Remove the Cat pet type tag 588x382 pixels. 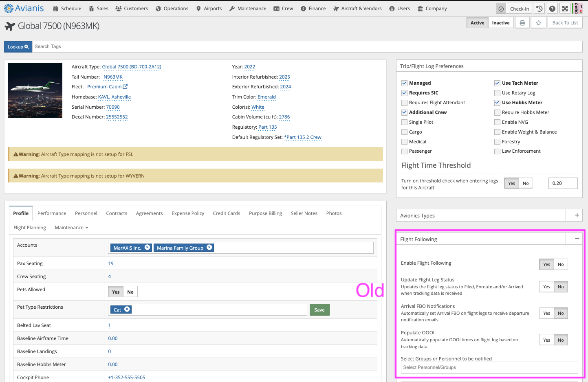click(x=127, y=309)
